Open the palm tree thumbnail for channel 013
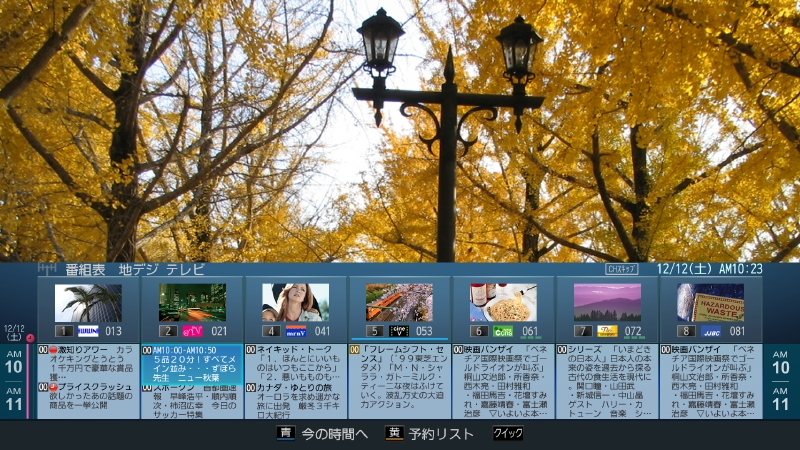The height and width of the screenshot is (450, 800). (88, 303)
